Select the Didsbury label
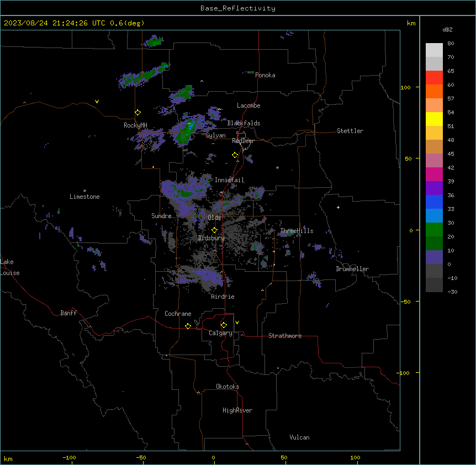 [x=211, y=238]
